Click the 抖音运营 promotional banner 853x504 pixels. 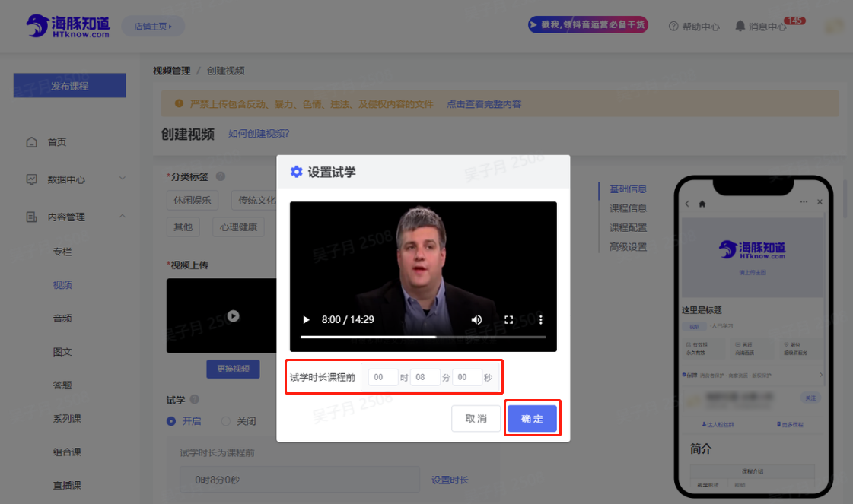pos(587,24)
